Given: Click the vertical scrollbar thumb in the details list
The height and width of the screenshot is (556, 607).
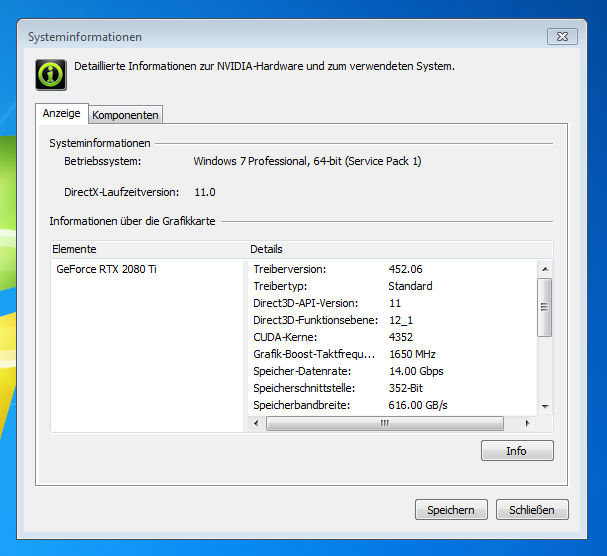Looking at the screenshot, I should click(545, 307).
